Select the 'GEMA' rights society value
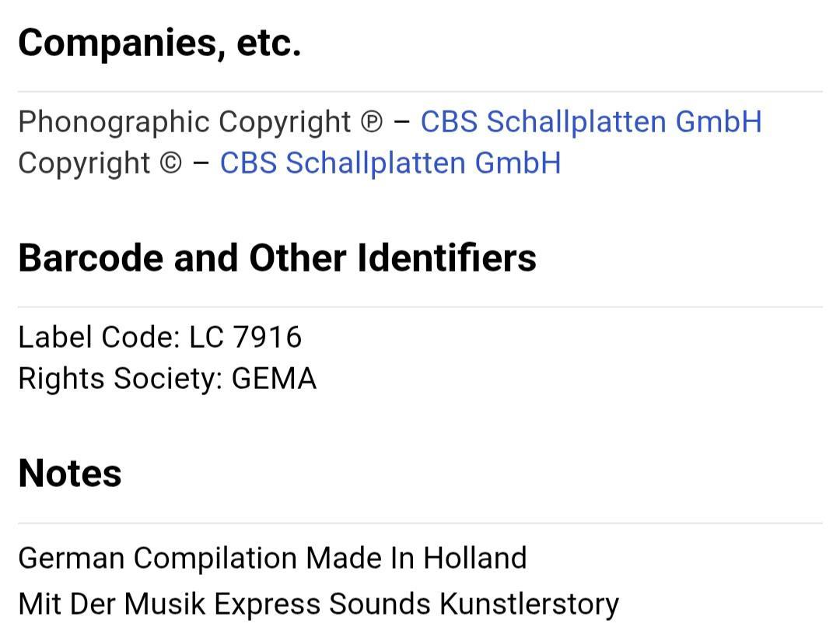The height and width of the screenshot is (641, 840). 274,379
